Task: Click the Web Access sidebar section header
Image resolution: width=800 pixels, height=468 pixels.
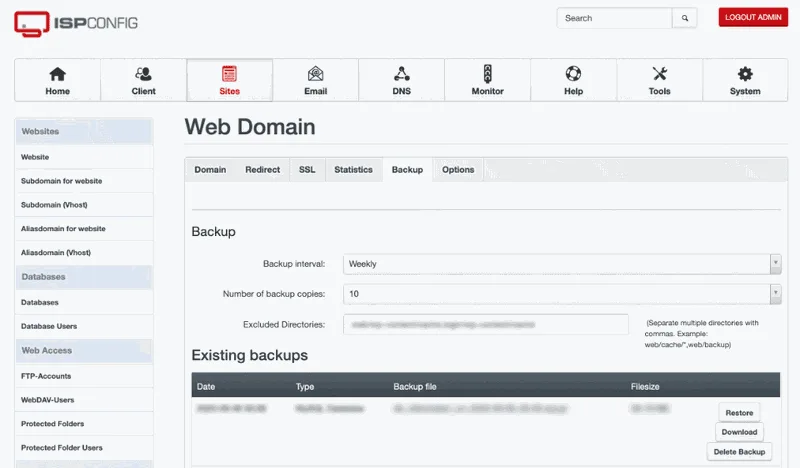Action: pos(84,351)
